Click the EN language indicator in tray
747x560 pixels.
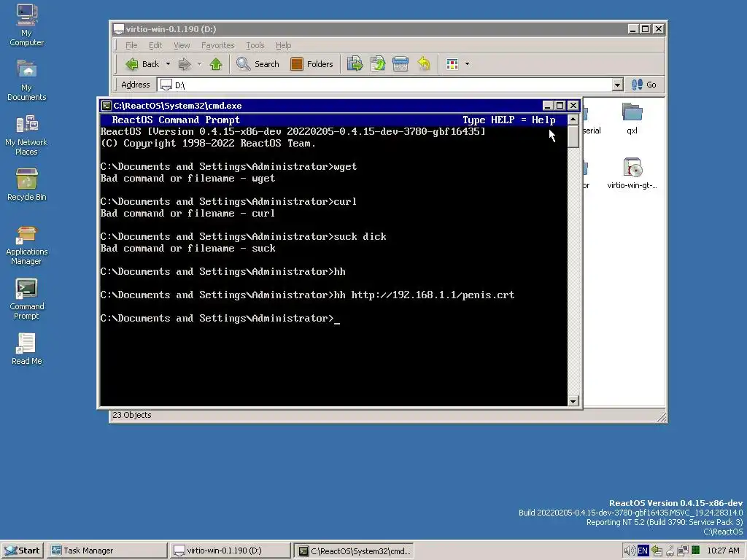[x=643, y=551]
